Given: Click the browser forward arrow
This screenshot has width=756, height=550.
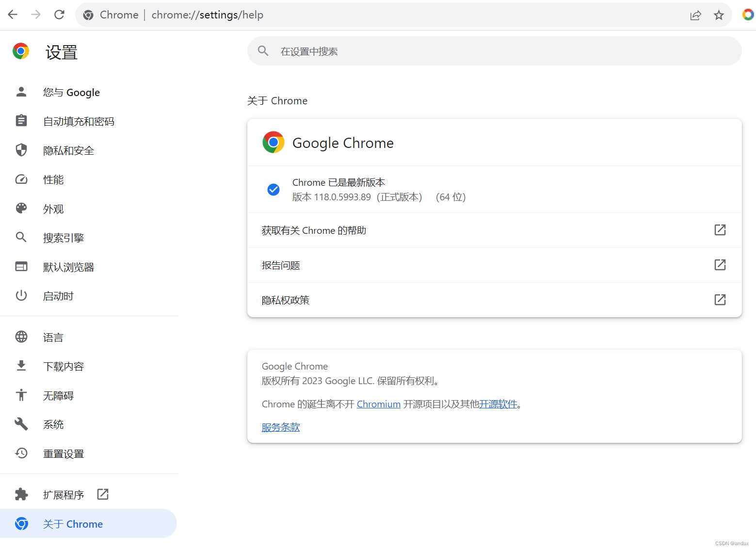Looking at the screenshot, I should [x=36, y=15].
